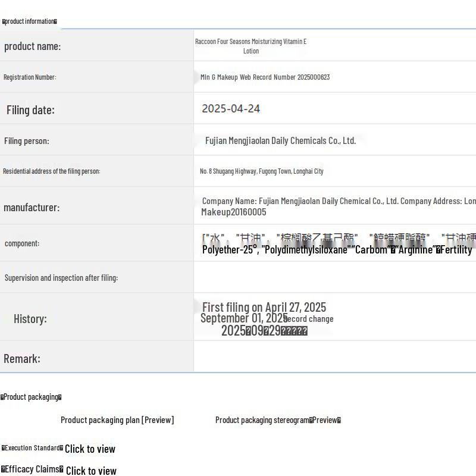Click the Efficacy Claims label

[x=32, y=469]
